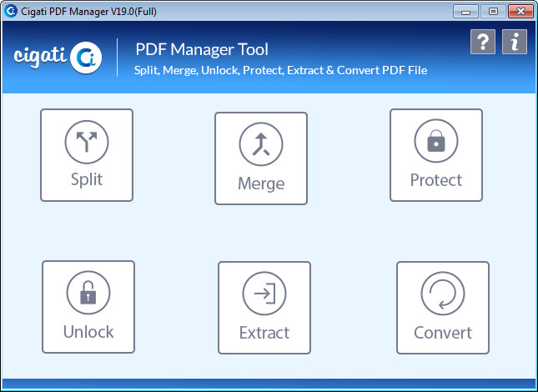Click the window title 'Cigati PDF Manager V19.0(Full)'
The height and width of the screenshot is (392, 538).
(88, 12)
